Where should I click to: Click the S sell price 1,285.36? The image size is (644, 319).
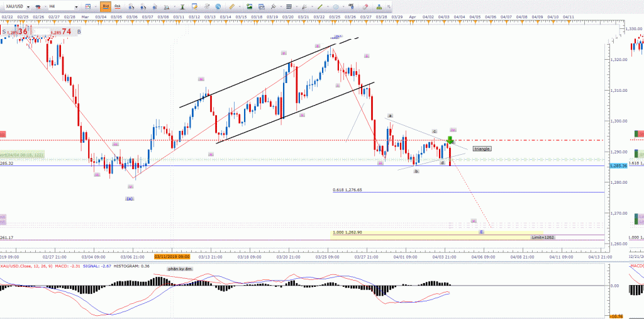point(17,31)
